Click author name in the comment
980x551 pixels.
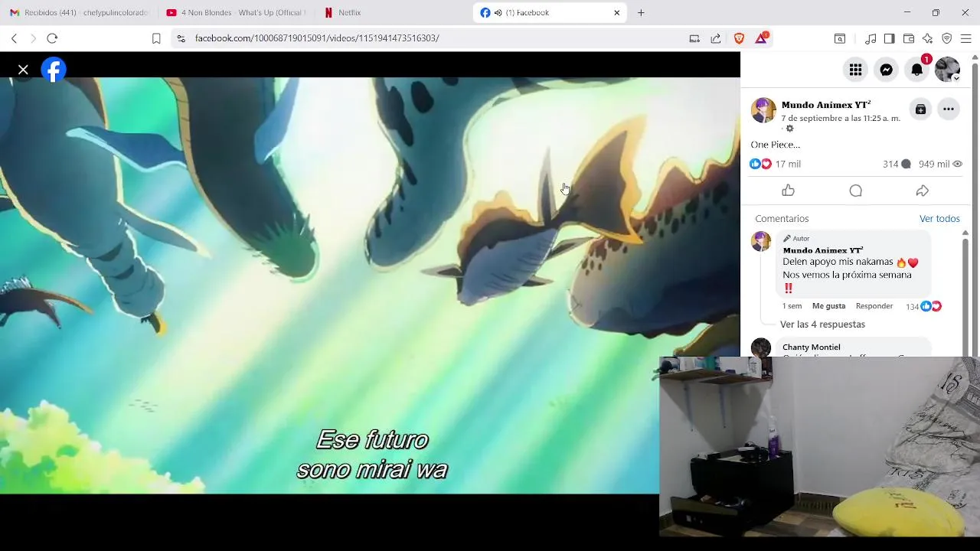pyautogui.click(x=822, y=250)
